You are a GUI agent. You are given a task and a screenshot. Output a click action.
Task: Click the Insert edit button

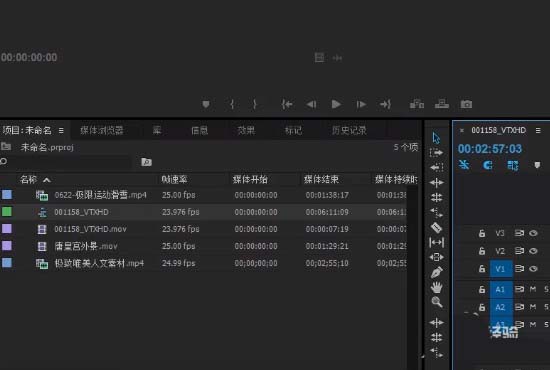(417, 104)
